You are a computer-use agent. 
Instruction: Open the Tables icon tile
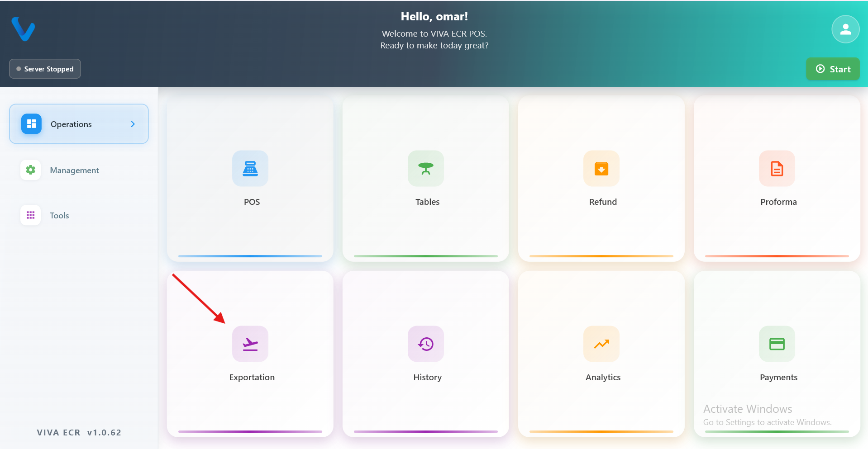coord(426,168)
